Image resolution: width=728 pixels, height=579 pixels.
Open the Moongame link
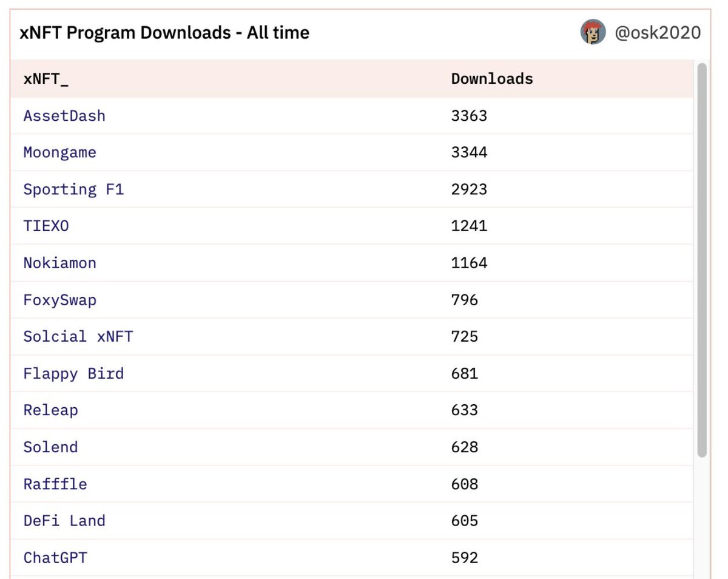[59, 153]
